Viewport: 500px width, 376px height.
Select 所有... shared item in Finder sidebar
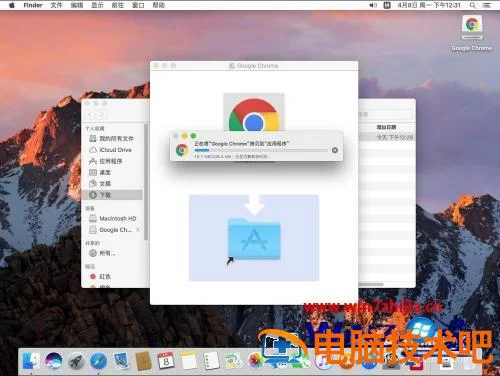(112, 253)
